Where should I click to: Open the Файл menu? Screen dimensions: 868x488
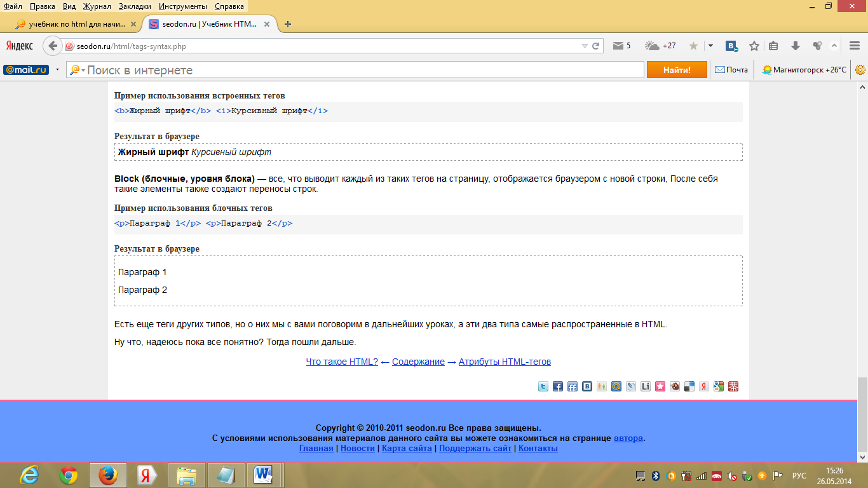13,6
